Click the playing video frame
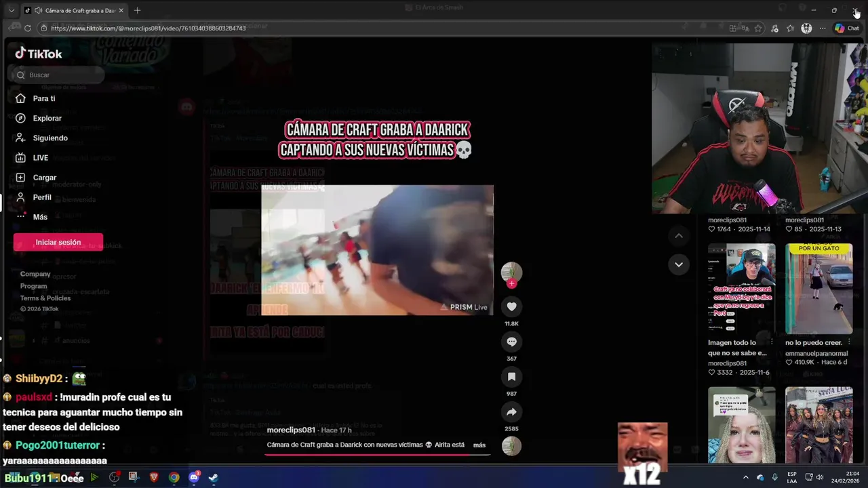Image resolution: width=868 pixels, height=488 pixels. (x=377, y=250)
